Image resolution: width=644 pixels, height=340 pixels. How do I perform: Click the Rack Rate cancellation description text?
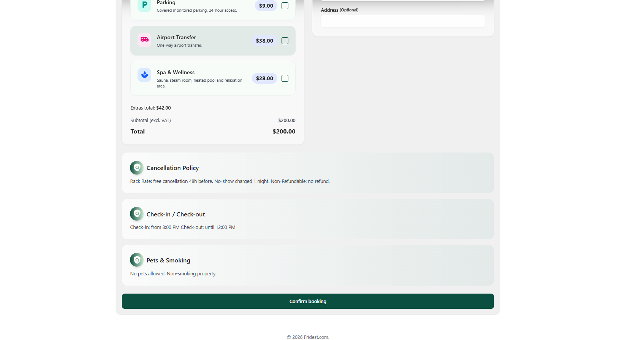click(230, 181)
